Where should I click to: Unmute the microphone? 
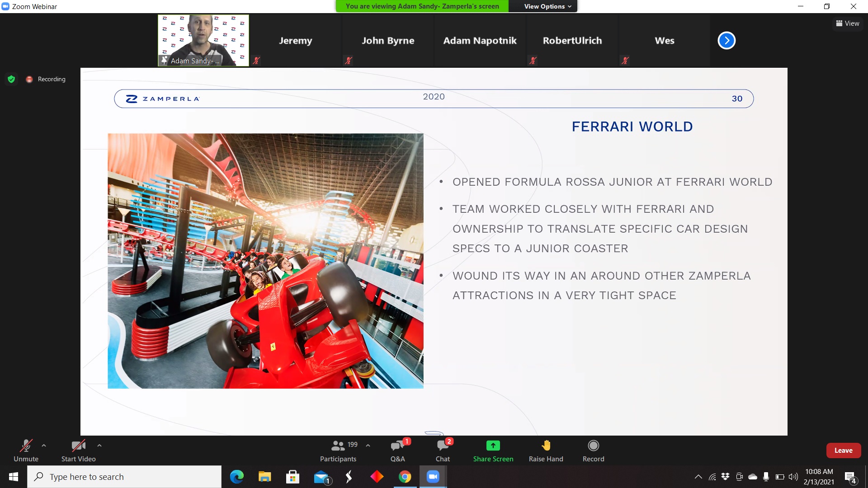(x=26, y=446)
